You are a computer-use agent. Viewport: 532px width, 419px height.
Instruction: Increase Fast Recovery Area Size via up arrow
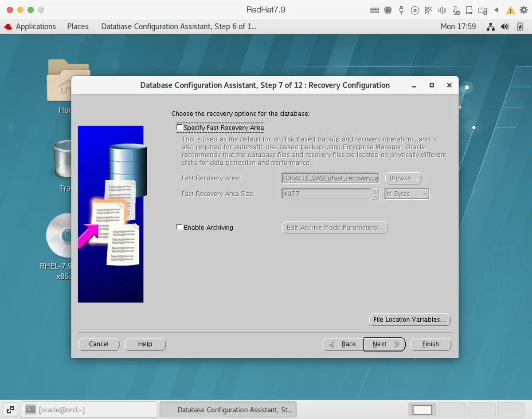coord(375,191)
